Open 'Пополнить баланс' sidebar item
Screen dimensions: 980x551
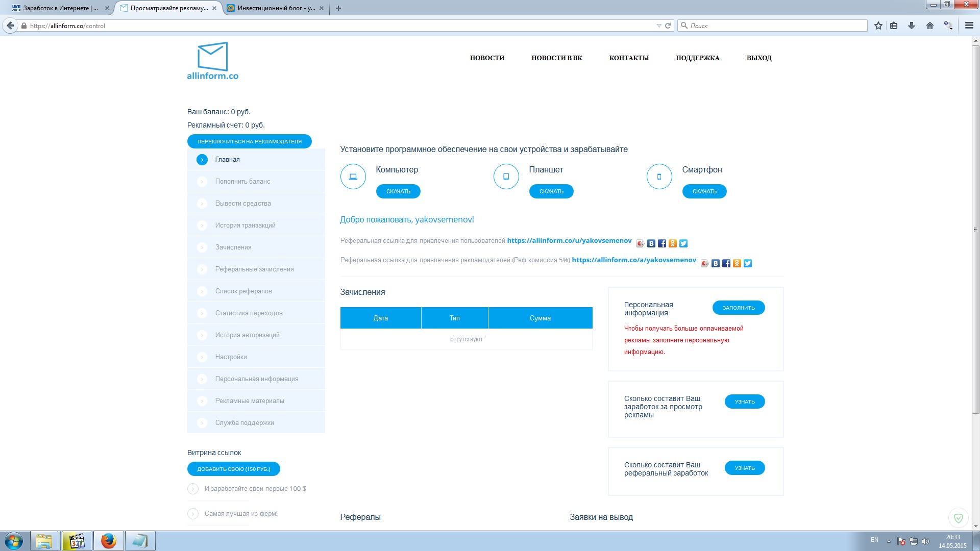pyautogui.click(x=242, y=181)
